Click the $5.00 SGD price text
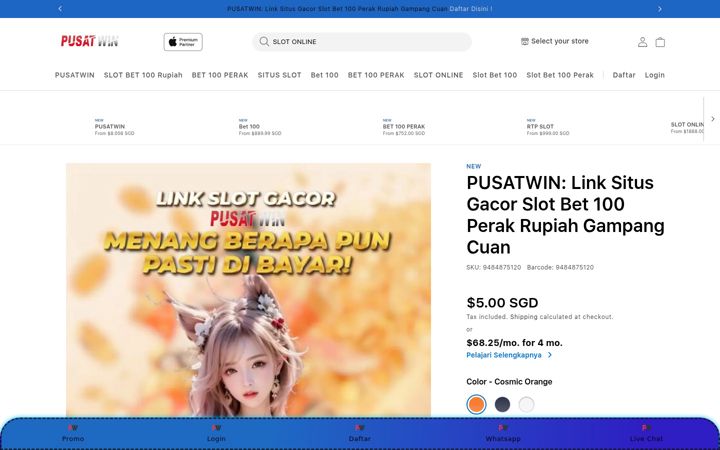The width and height of the screenshot is (720, 450). click(502, 303)
